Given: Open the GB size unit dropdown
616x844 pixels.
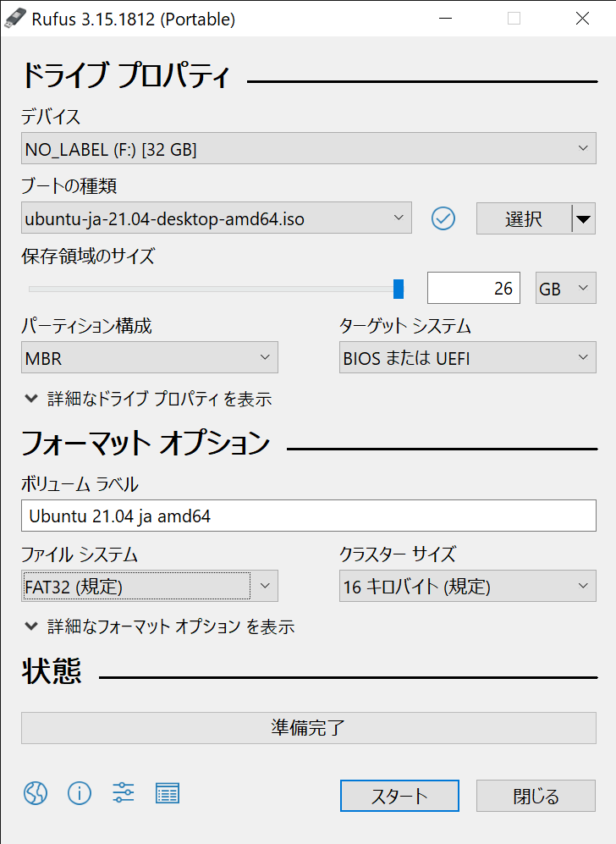Looking at the screenshot, I should 565,288.
